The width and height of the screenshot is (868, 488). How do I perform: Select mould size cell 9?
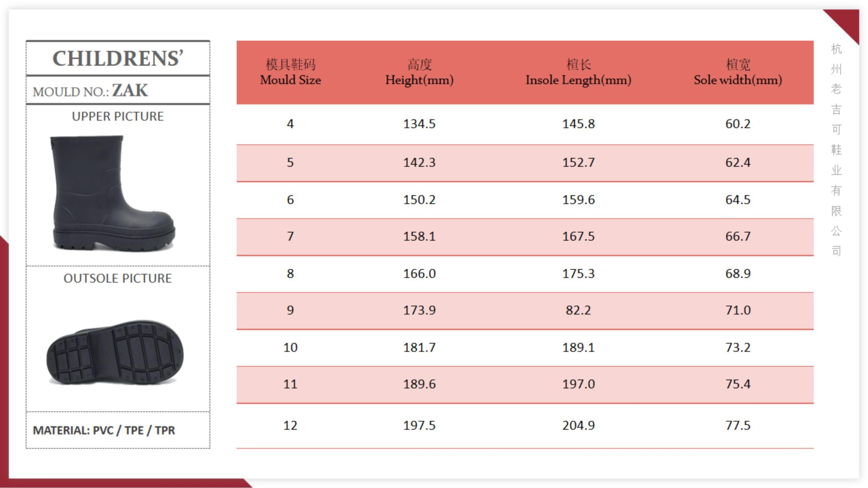tap(290, 310)
